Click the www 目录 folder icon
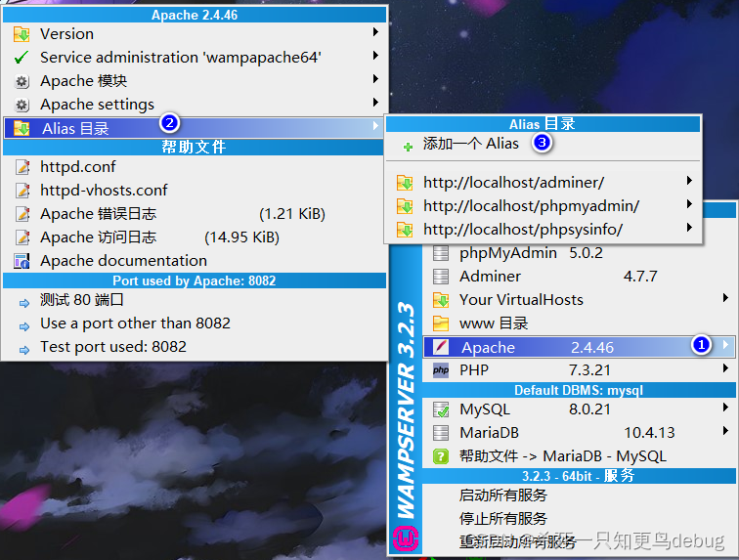Screen dimensions: 739x560 click(x=441, y=323)
